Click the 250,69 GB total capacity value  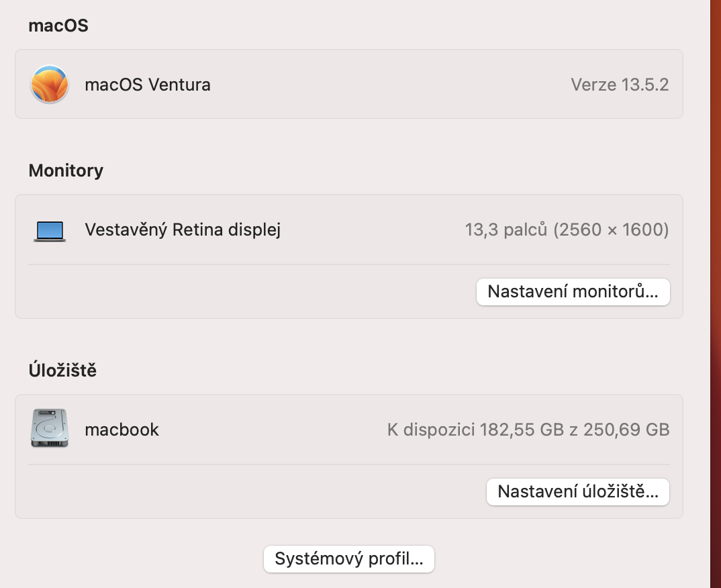tap(626, 430)
